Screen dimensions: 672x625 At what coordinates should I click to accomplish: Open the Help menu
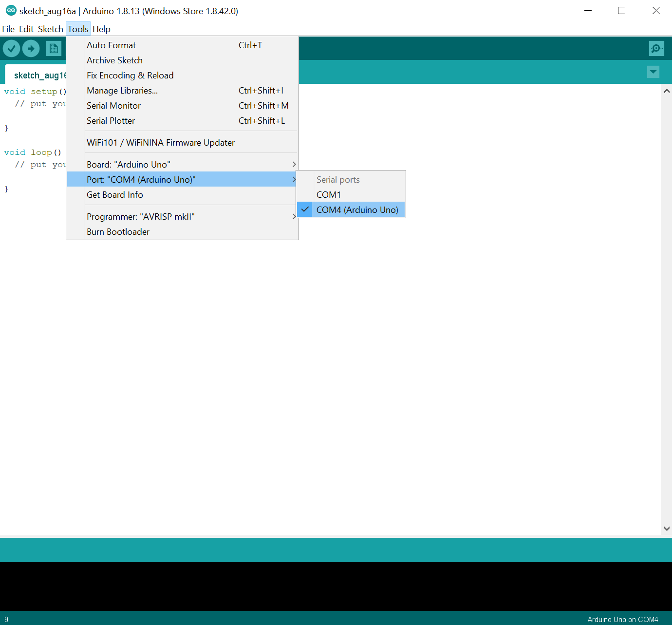point(101,29)
